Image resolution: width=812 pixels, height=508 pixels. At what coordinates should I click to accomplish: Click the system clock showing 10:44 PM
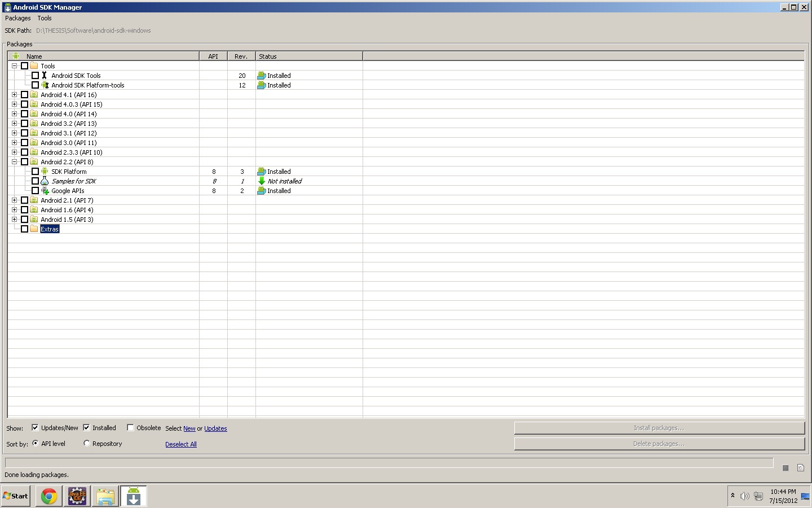[783, 492]
